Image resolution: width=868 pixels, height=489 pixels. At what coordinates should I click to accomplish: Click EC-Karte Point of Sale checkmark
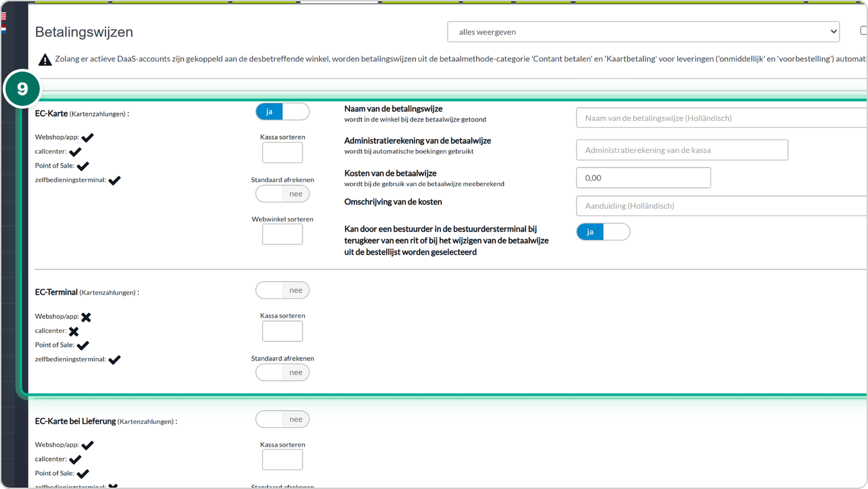pos(82,166)
